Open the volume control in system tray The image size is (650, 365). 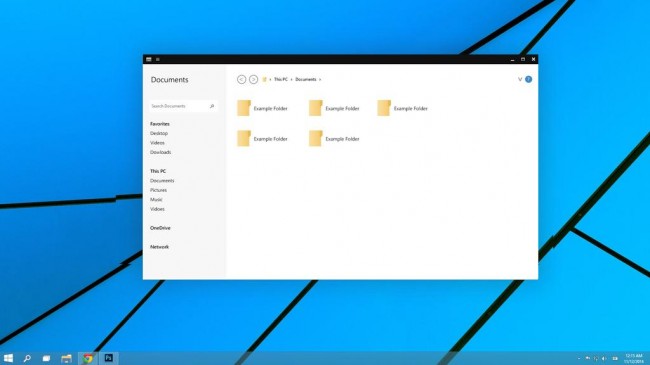click(604, 358)
